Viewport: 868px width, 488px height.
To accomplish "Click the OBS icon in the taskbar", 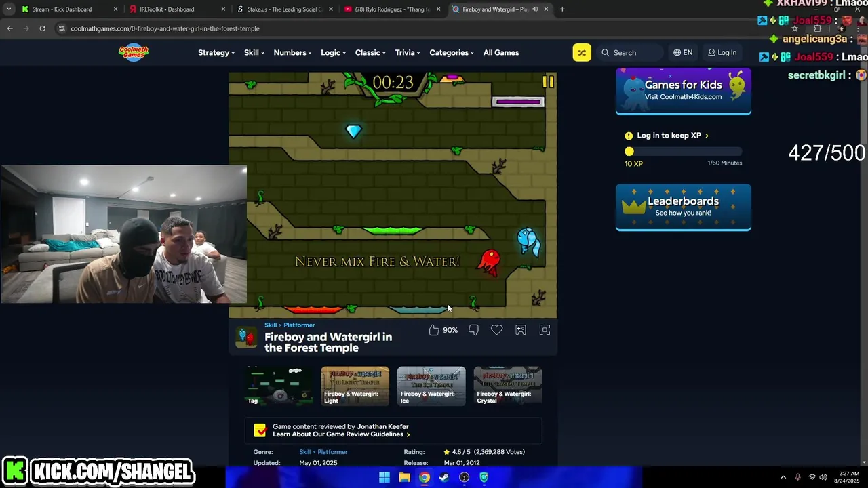I will pos(464,477).
